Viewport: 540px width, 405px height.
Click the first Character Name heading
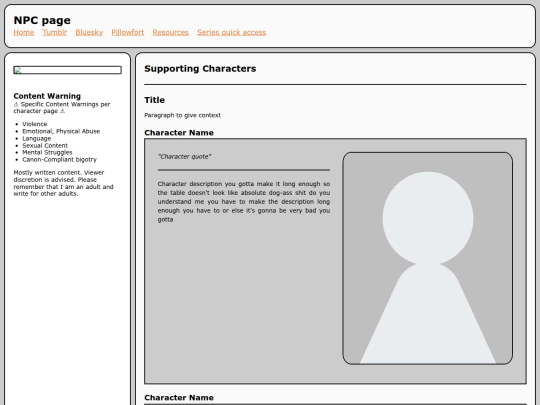(179, 133)
